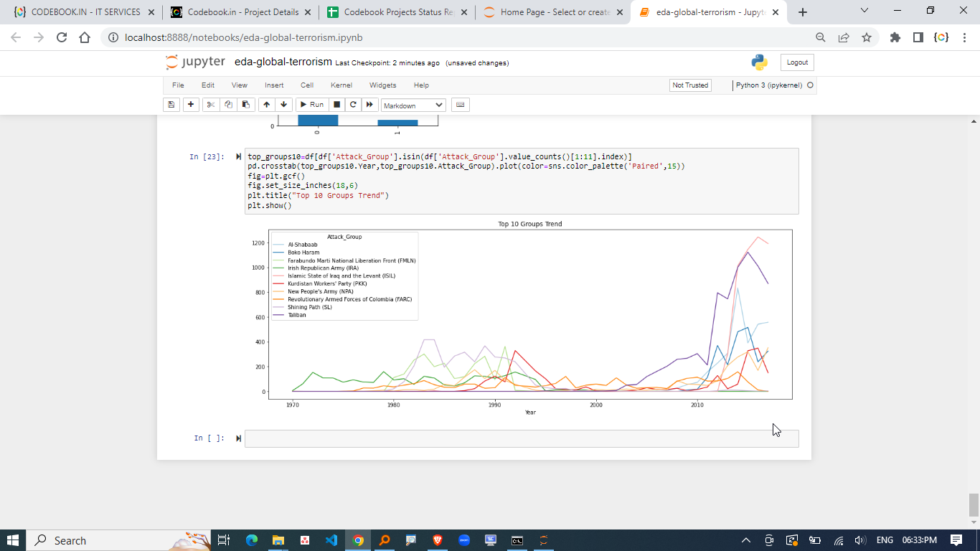Move selected cell down arrow
Screen dimensions: 980x551
pyautogui.click(x=284, y=105)
